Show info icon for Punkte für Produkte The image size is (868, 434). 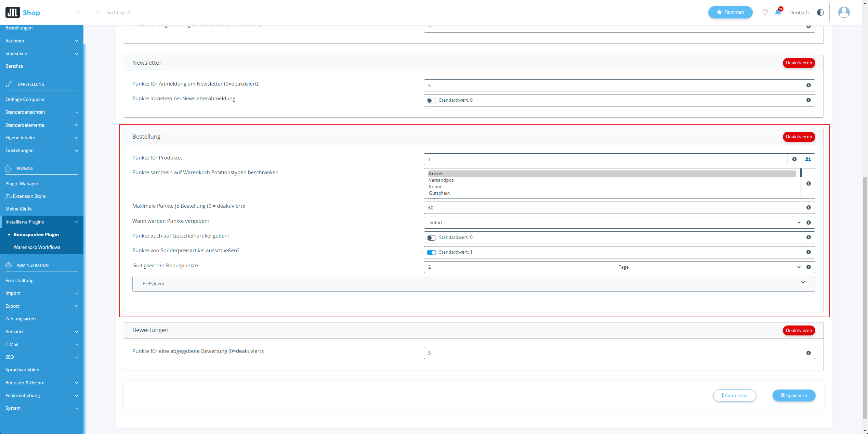[x=794, y=159]
